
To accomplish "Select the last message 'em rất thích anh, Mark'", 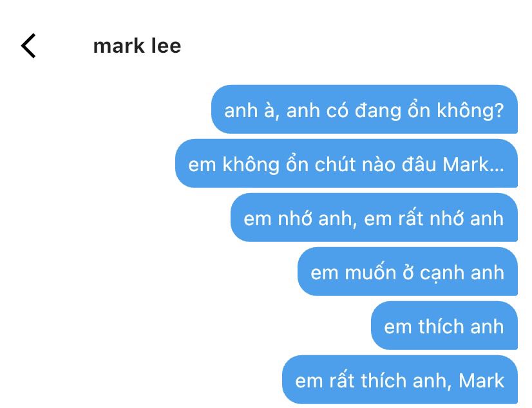I will tap(400, 380).
